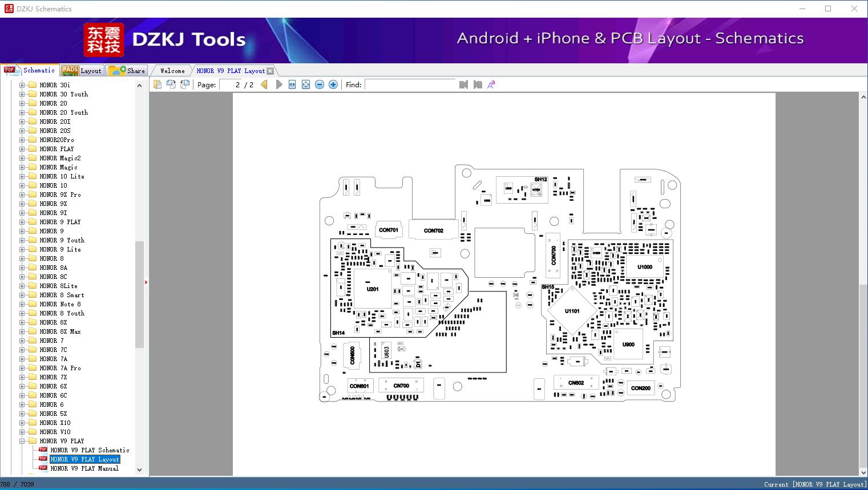The height and width of the screenshot is (490, 868).
Task: Fit page to width
Action: (x=292, y=84)
